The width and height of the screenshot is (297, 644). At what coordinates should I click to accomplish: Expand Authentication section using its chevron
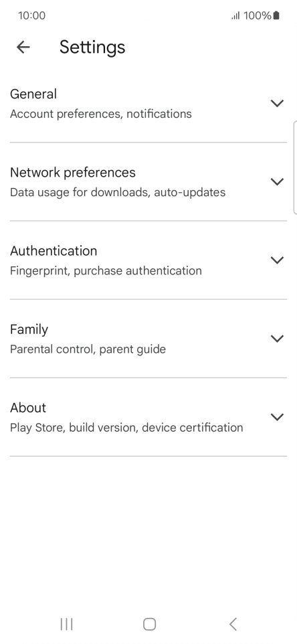(x=278, y=260)
